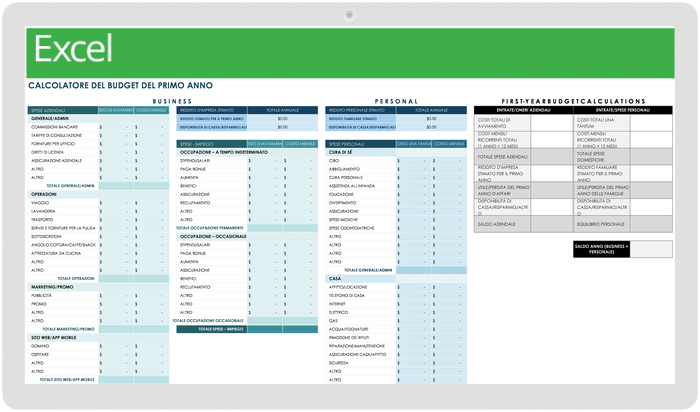Select the 'Spese personali' header cell
The image size is (700, 412).
click(x=361, y=144)
